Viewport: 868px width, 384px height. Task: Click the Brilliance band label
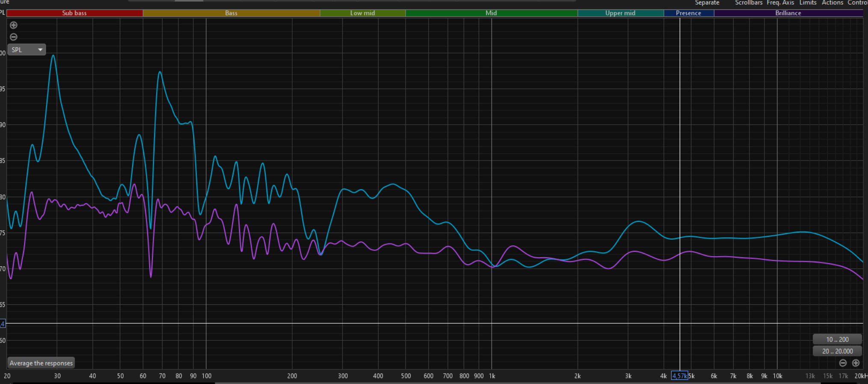click(x=788, y=13)
